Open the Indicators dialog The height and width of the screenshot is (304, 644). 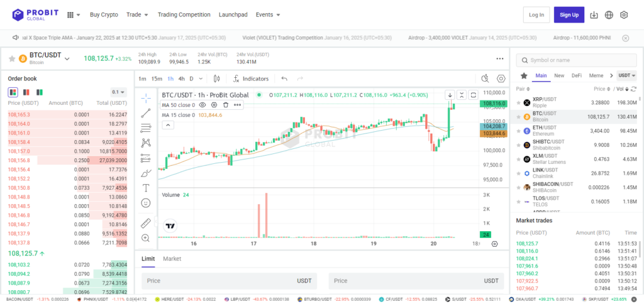pyautogui.click(x=250, y=79)
